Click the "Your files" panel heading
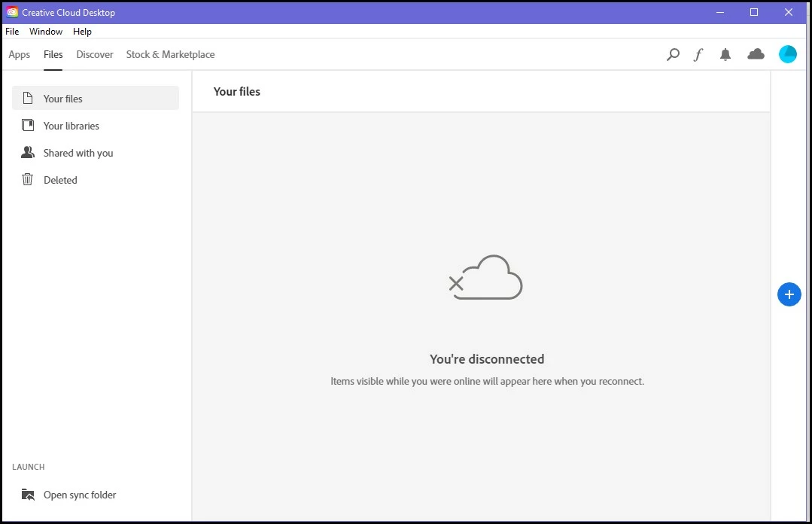The width and height of the screenshot is (812, 524). click(x=236, y=91)
